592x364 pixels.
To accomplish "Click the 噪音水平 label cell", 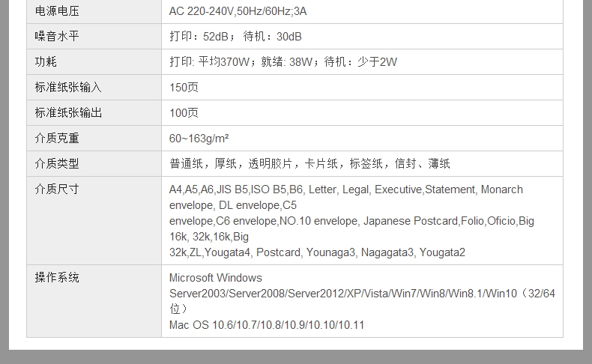I will coord(57,36).
